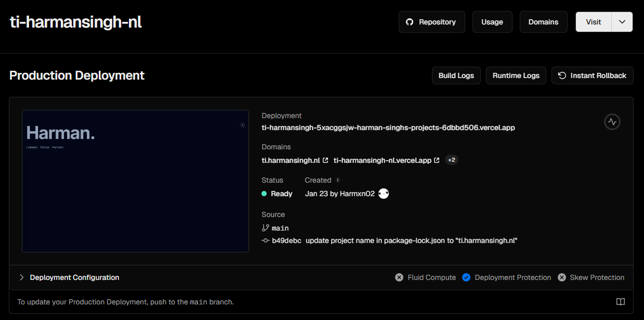The width and height of the screenshot is (644, 320).
Task: Open commit b49debc
Action: (286, 240)
